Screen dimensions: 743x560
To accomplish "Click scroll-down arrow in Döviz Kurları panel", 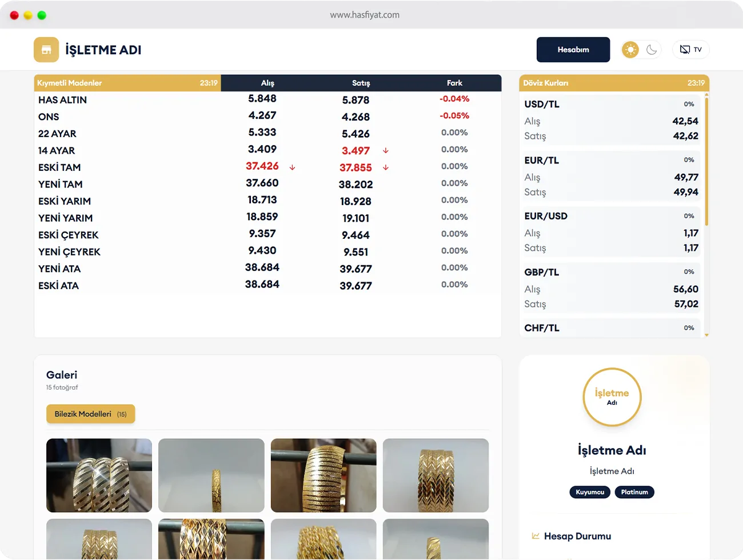I will click(707, 335).
